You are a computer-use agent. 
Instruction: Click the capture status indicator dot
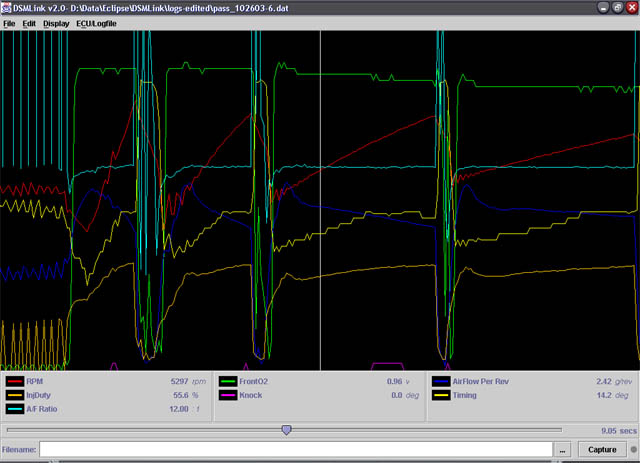(x=632, y=450)
